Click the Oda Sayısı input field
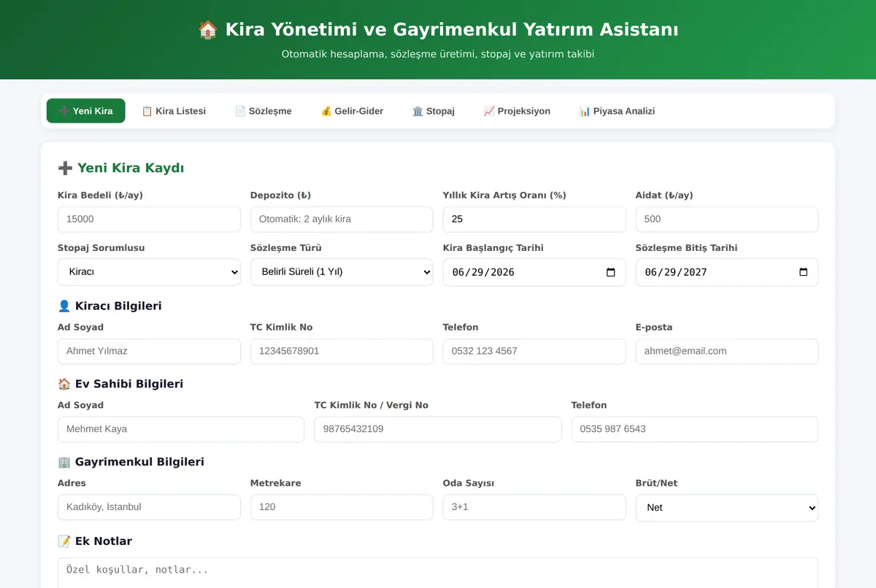The width and height of the screenshot is (876, 588). pyautogui.click(x=534, y=507)
